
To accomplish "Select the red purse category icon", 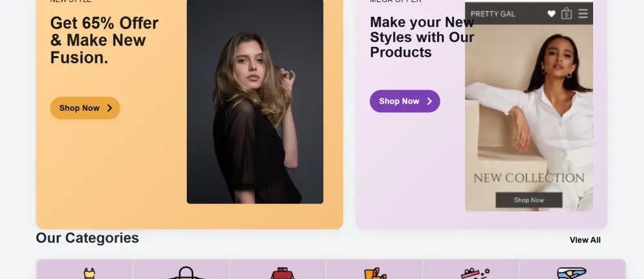I will pyautogui.click(x=283, y=273).
